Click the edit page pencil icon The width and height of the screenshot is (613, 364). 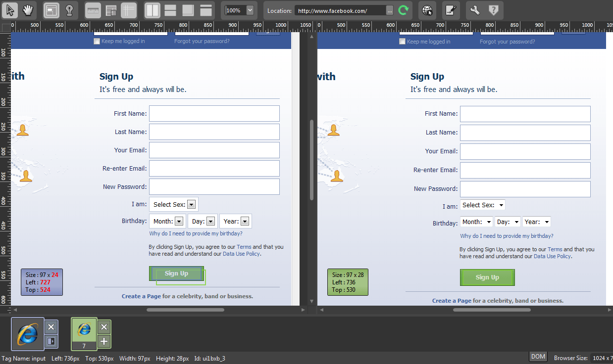tap(450, 10)
